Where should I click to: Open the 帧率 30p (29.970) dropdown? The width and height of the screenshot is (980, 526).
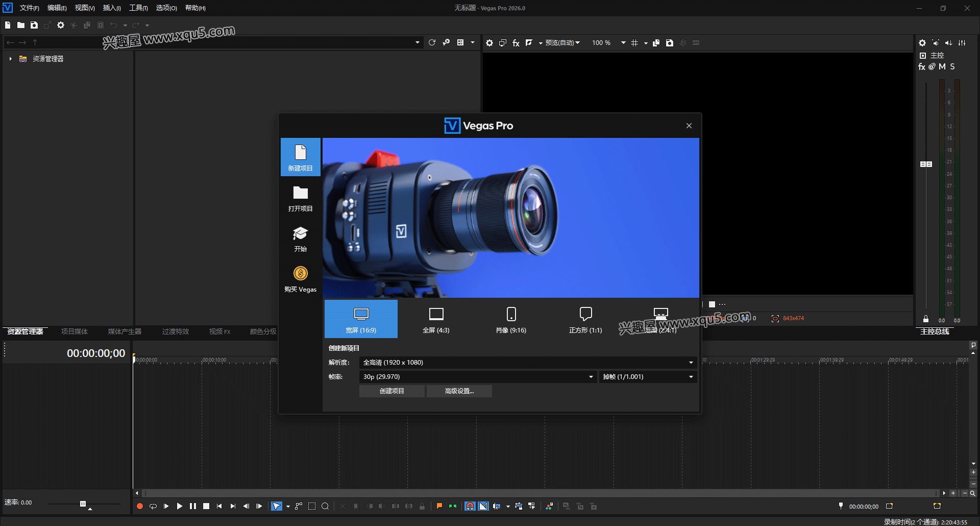point(478,377)
